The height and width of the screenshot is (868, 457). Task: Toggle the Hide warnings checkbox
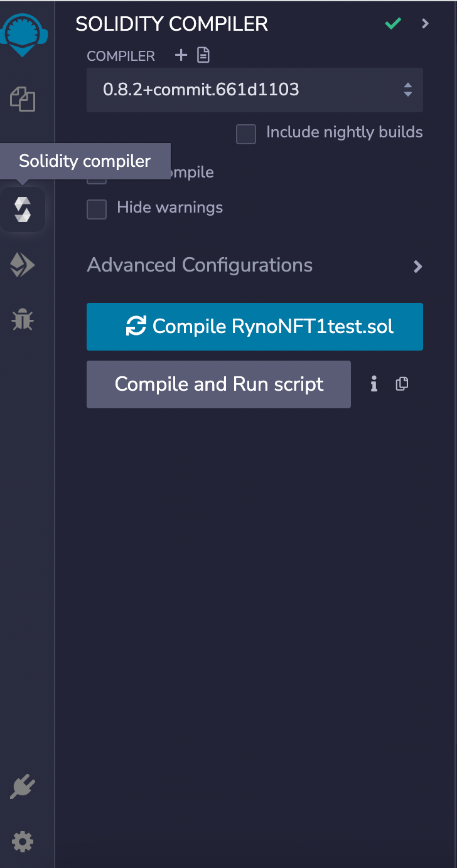[x=97, y=209]
